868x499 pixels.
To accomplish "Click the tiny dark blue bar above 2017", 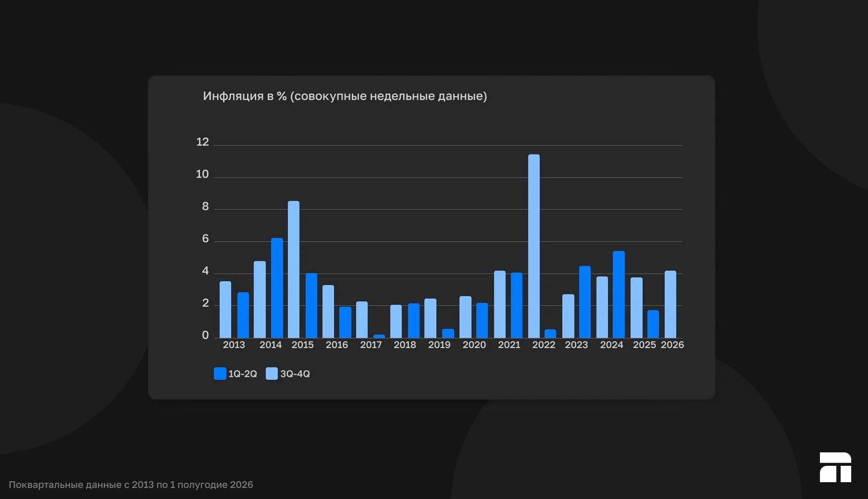I will [379, 336].
